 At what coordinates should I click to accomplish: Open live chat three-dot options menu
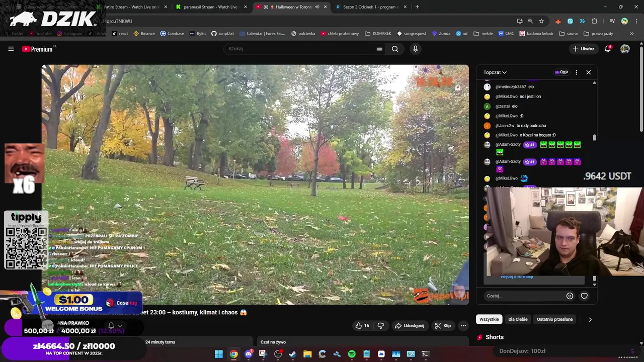(x=576, y=72)
